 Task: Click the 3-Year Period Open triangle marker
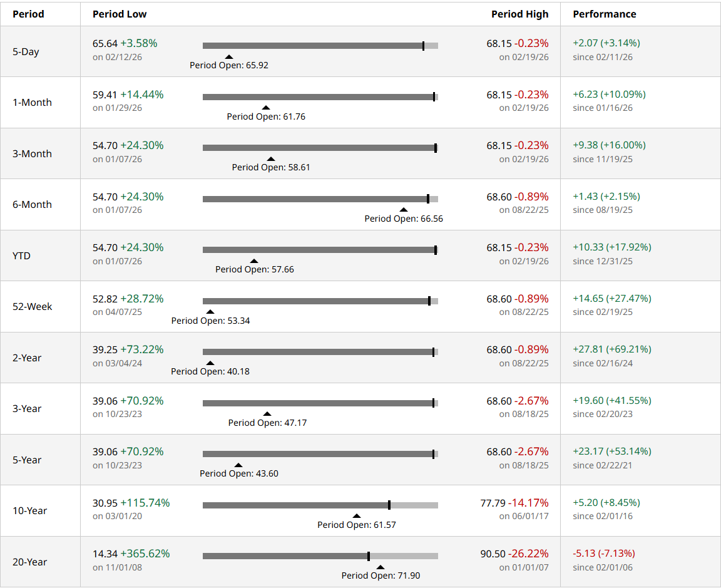tap(267, 414)
